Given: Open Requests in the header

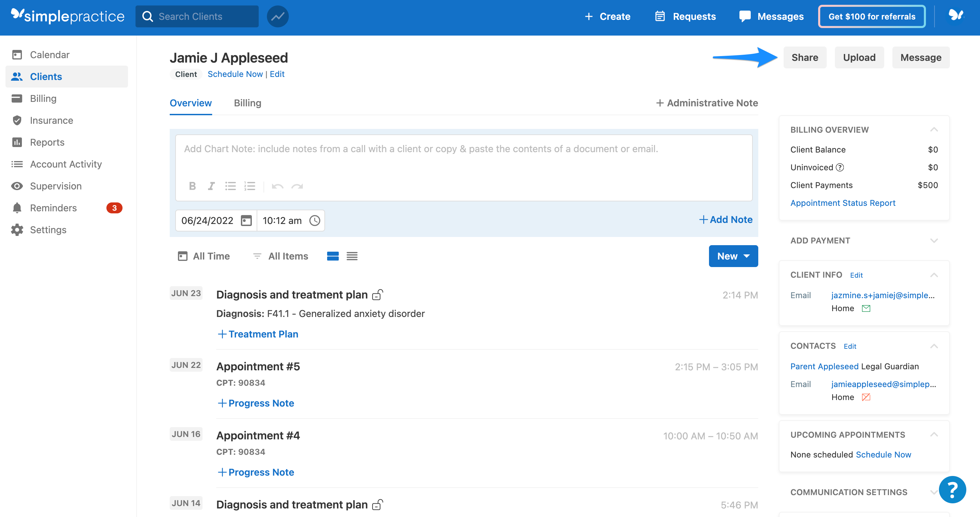Looking at the screenshot, I should 685,16.
